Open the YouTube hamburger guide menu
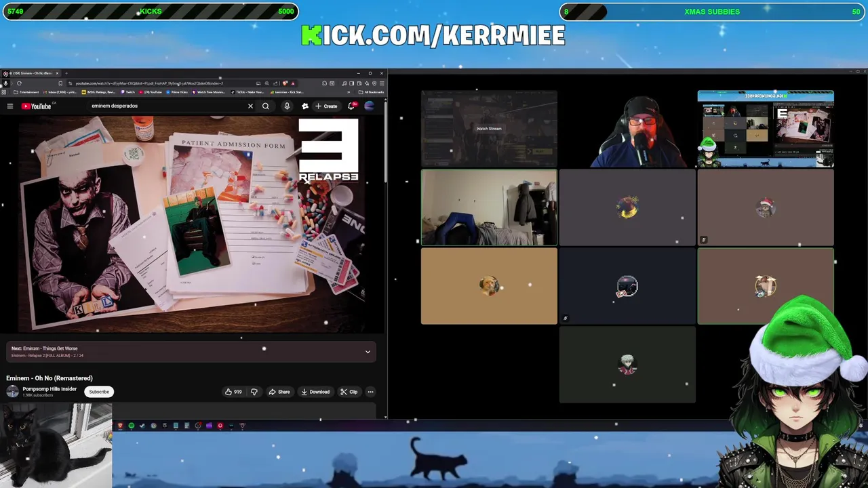Screen dimensions: 868x488 pyautogui.click(x=10, y=106)
